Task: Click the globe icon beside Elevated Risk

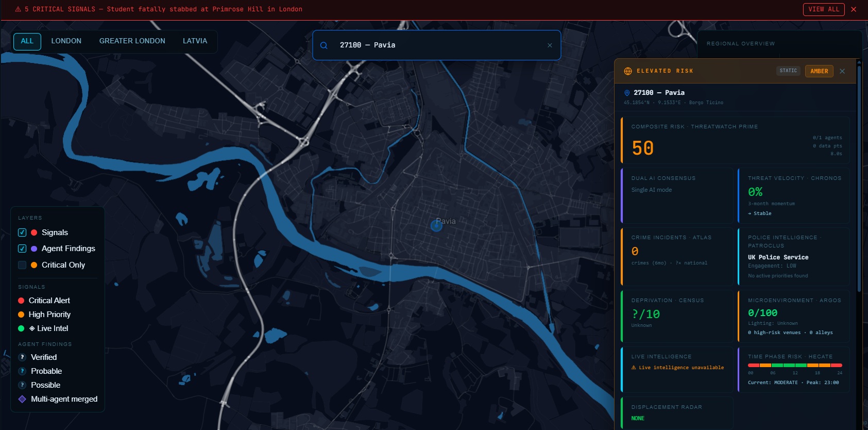Action: (628, 71)
